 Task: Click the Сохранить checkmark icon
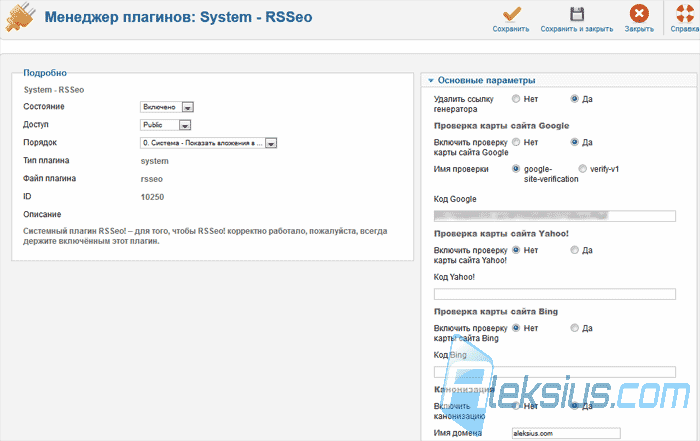pyautogui.click(x=511, y=14)
